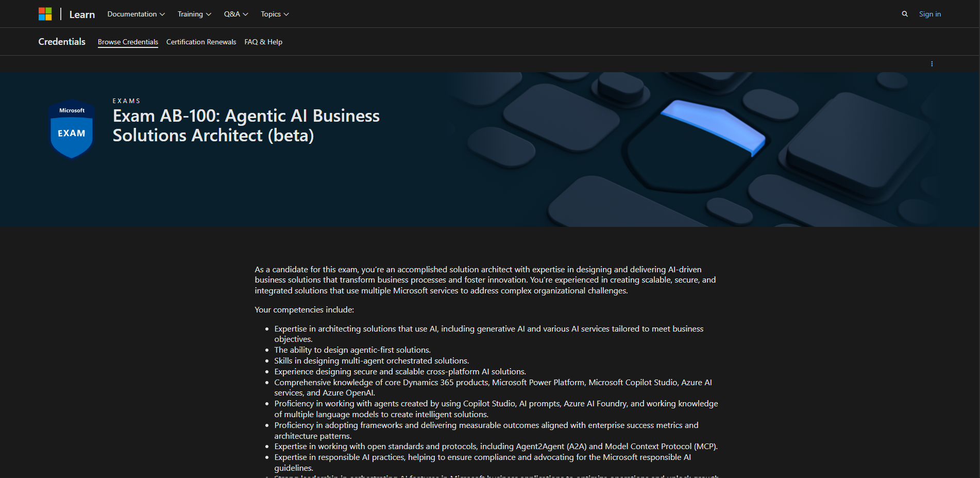
Task: Open the Q&A dropdown
Action: [x=235, y=14]
